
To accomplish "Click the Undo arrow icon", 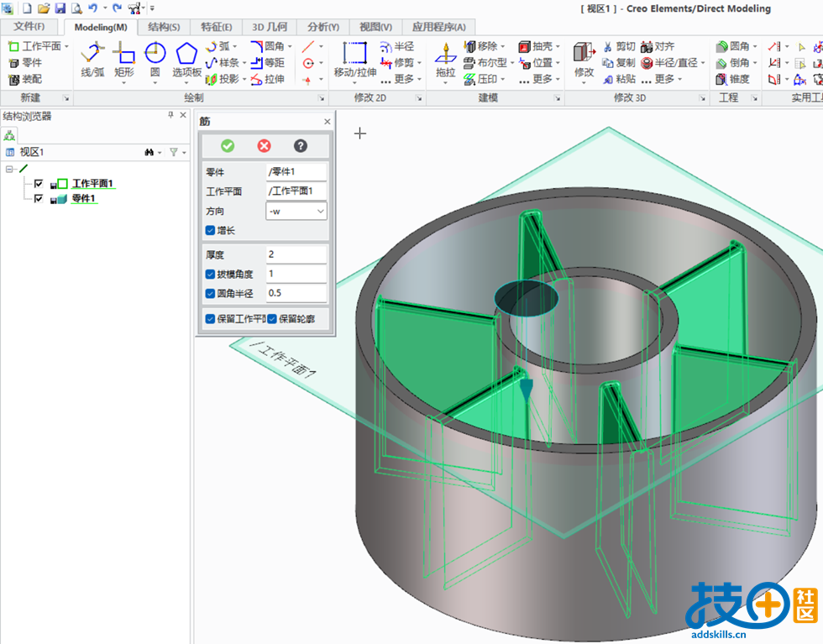I will click(x=92, y=8).
